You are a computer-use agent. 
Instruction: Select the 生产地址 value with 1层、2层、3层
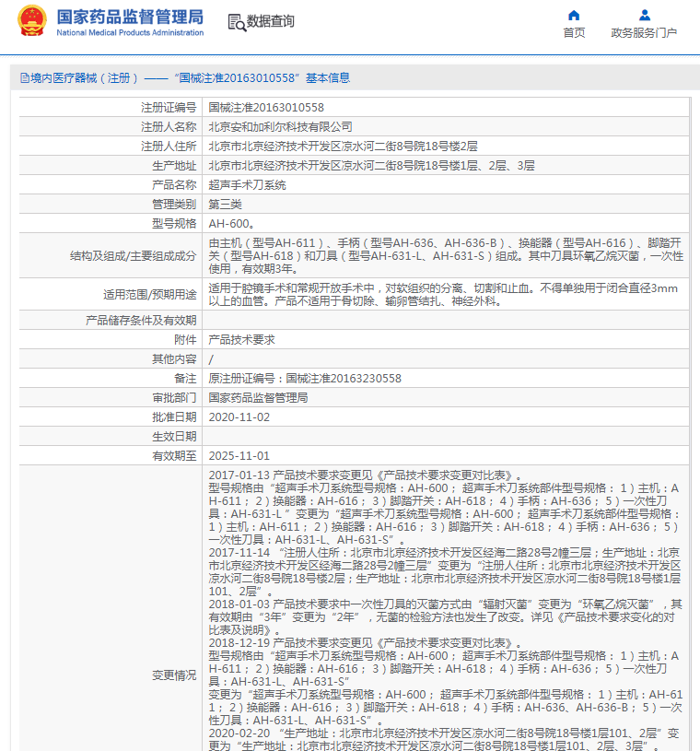[371, 166]
